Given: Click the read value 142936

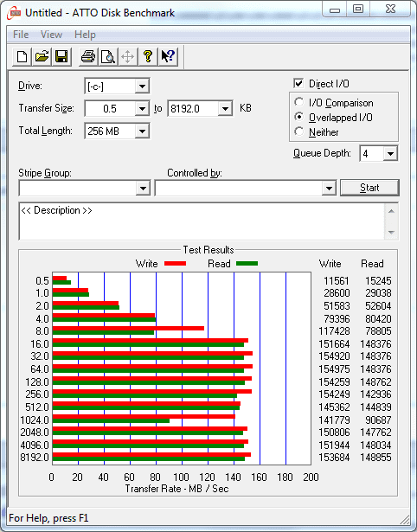Looking at the screenshot, I should 375,394.
